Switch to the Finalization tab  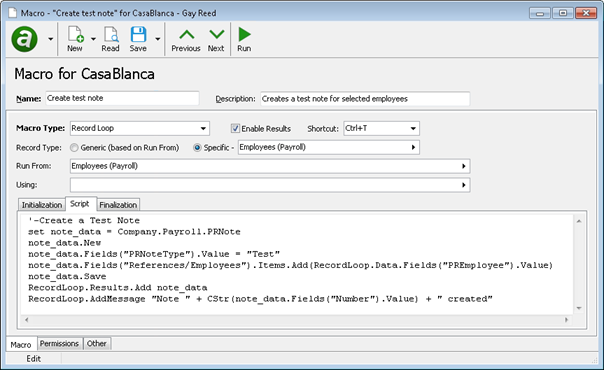point(118,205)
